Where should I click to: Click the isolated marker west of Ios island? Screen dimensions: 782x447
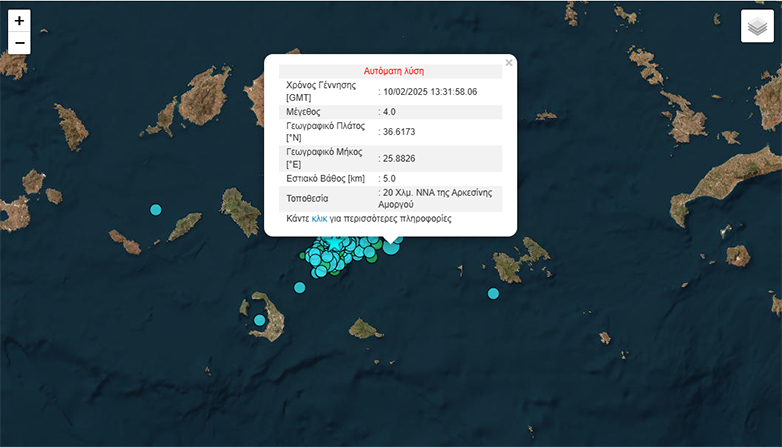pyautogui.click(x=155, y=209)
